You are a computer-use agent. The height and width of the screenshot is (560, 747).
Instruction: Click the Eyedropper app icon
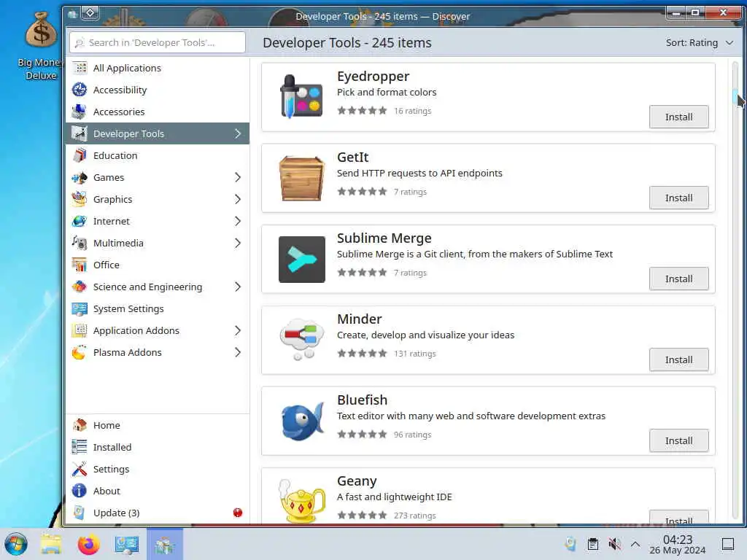tap(301, 97)
